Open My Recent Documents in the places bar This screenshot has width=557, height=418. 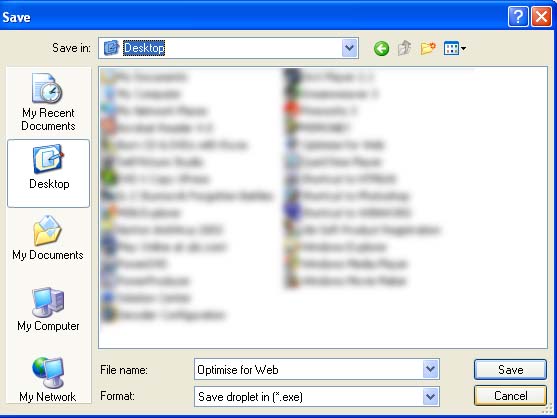tap(48, 102)
